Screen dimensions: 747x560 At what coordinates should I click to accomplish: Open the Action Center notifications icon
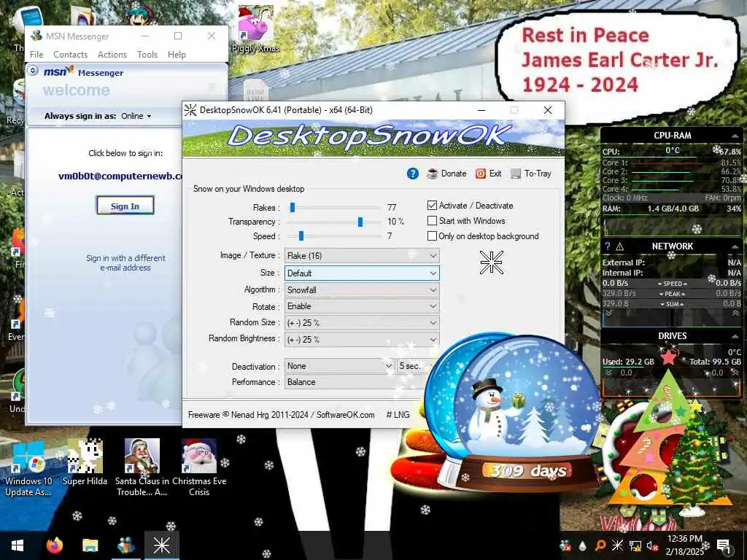[x=724, y=546]
